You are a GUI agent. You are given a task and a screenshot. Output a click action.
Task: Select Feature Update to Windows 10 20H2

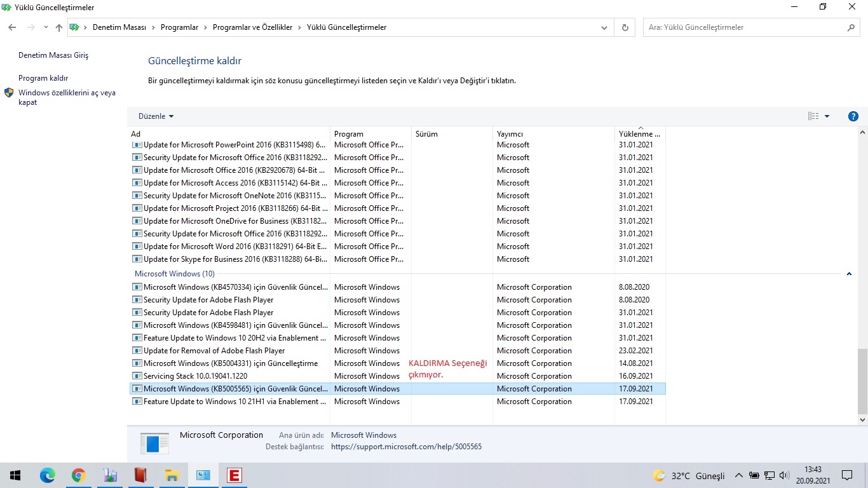tap(398, 338)
